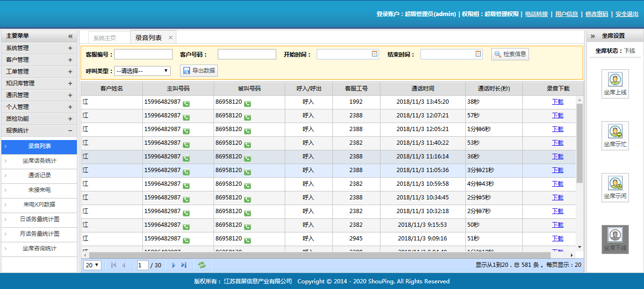Open calendar picker for 结束时间

coord(479,54)
